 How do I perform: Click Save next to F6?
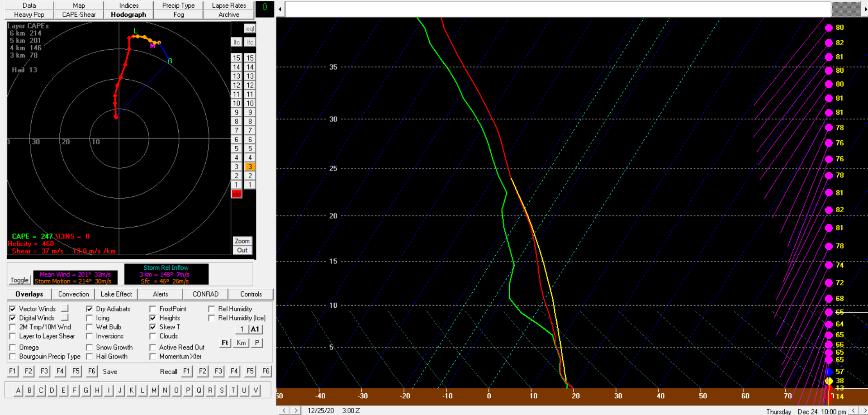point(110,372)
